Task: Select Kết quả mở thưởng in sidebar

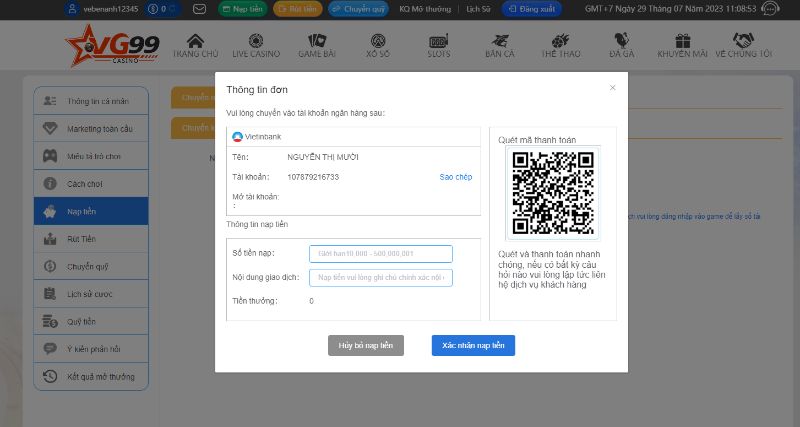Action: (x=91, y=376)
